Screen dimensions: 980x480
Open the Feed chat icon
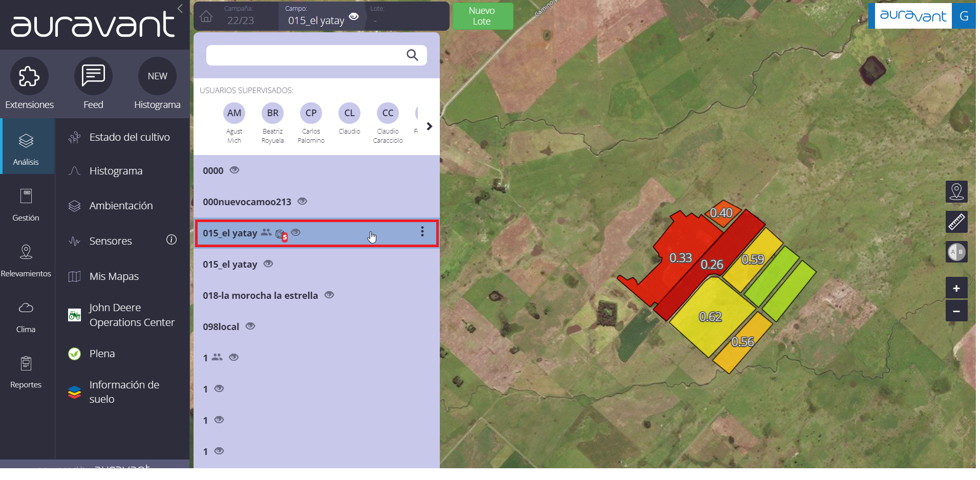click(x=93, y=76)
